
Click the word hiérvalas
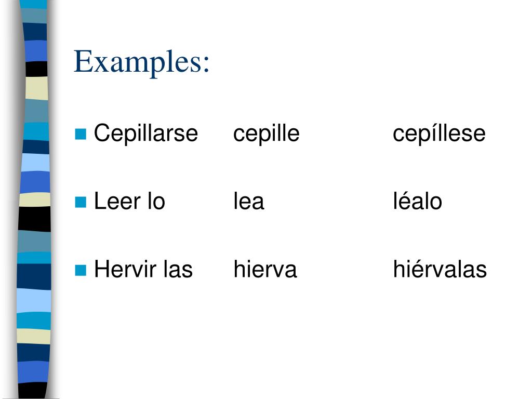point(440,269)
